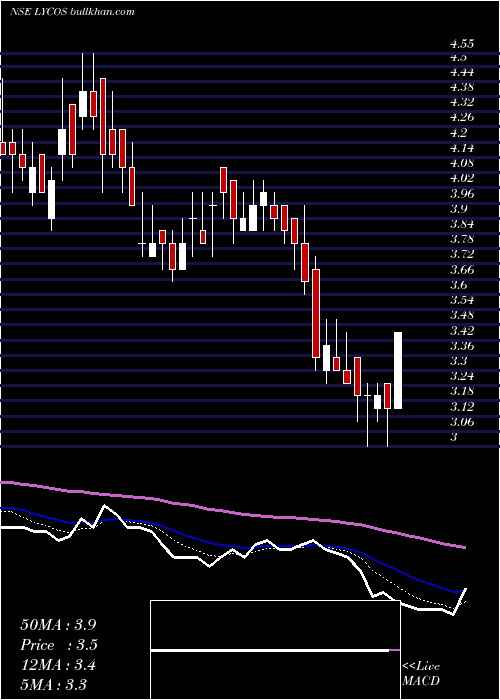Click the 4.26 price axis label
The height and width of the screenshot is (700, 500).
point(462,117)
